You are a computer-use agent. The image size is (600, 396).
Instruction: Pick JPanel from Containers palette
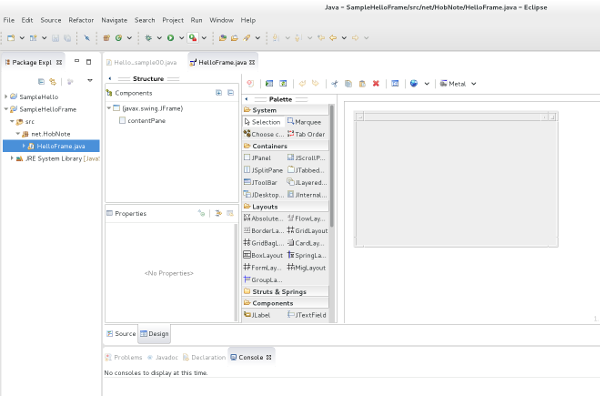258,158
